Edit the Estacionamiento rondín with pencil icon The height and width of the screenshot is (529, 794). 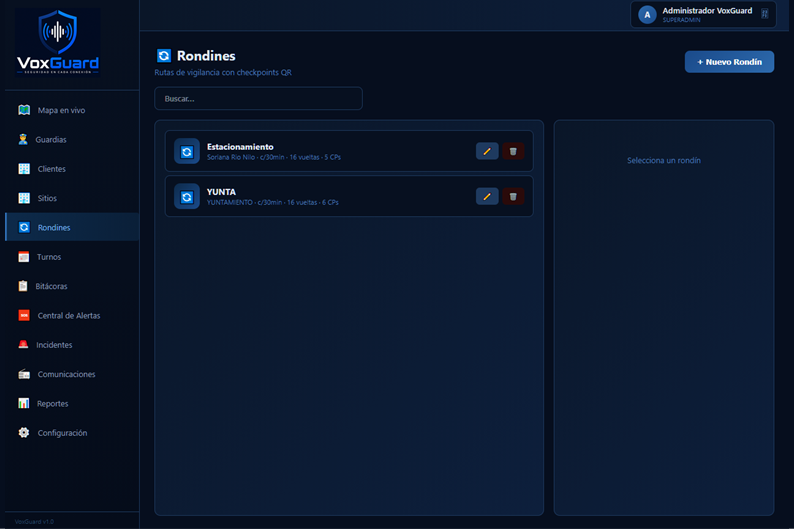[487, 151]
